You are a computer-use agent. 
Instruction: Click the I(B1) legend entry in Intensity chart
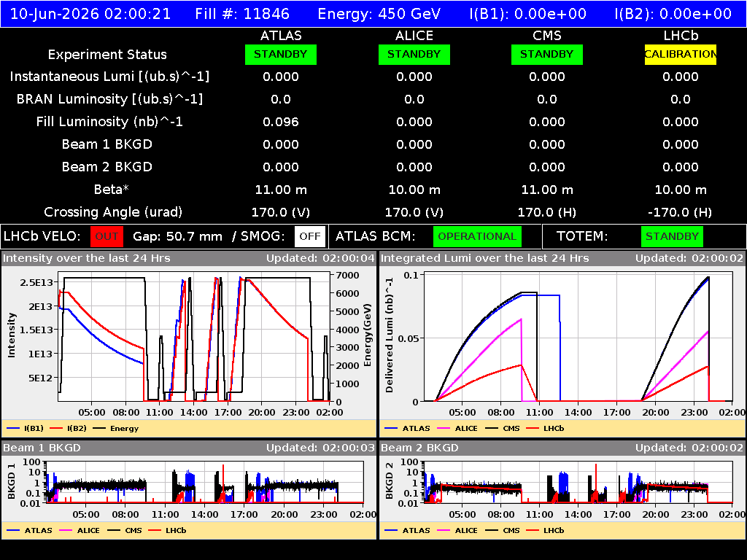[26, 428]
